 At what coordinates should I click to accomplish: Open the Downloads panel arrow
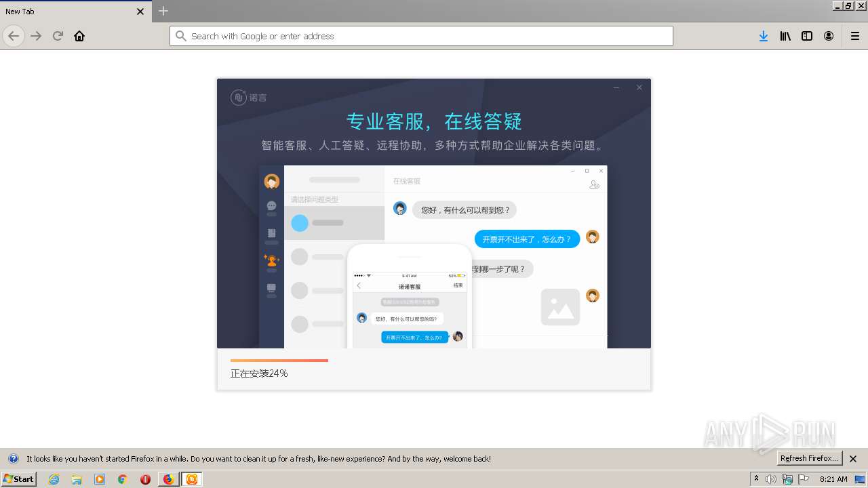pyautogui.click(x=764, y=36)
